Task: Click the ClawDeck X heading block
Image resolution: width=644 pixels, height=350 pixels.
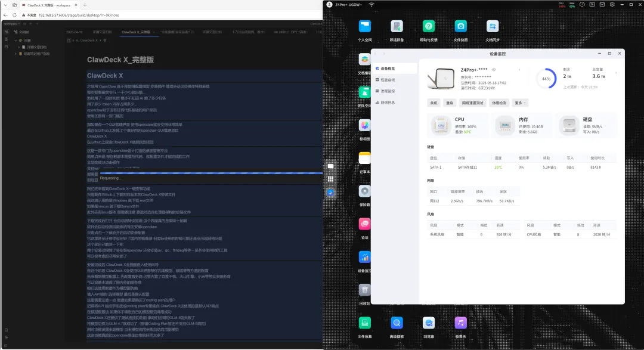Action: [x=205, y=76]
